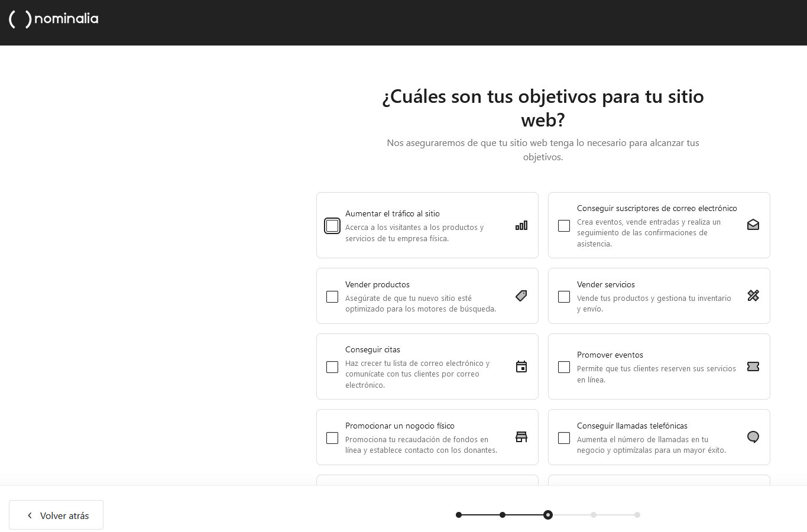This screenshot has height=532, width=807.
Task: Click the 'Promover eventos' title text
Action: 610,355
